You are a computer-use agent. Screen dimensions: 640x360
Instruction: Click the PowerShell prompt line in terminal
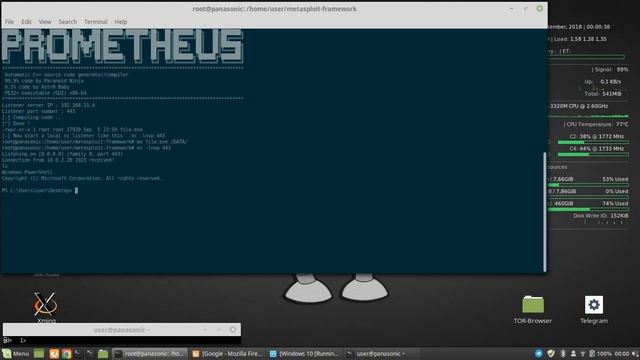coord(40,190)
